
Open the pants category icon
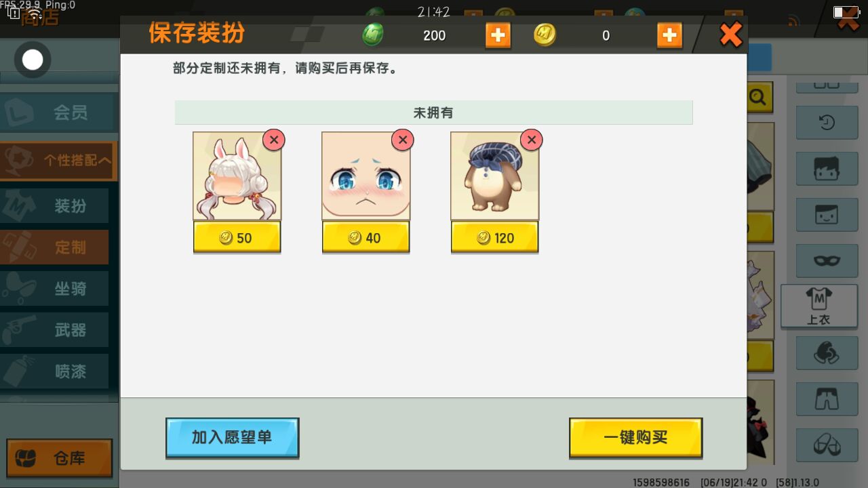point(827,399)
